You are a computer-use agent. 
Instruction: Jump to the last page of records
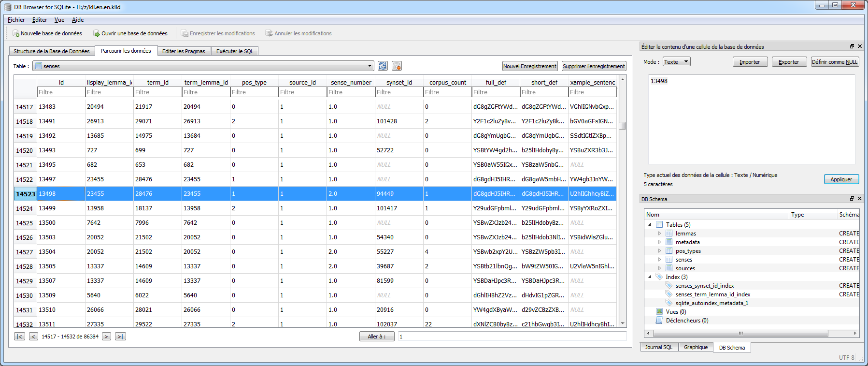120,337
